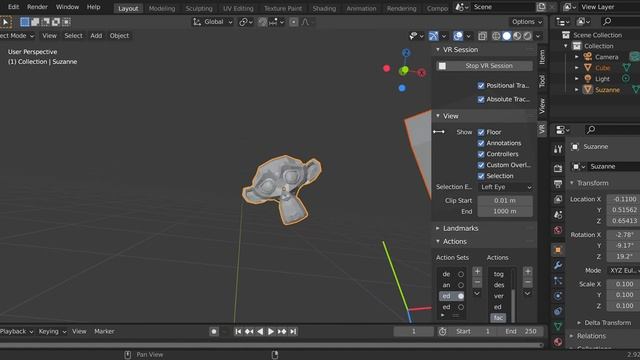
Task: Open the pivot point link dropdown
Action: pyautogui.click(x=246, y=22)
